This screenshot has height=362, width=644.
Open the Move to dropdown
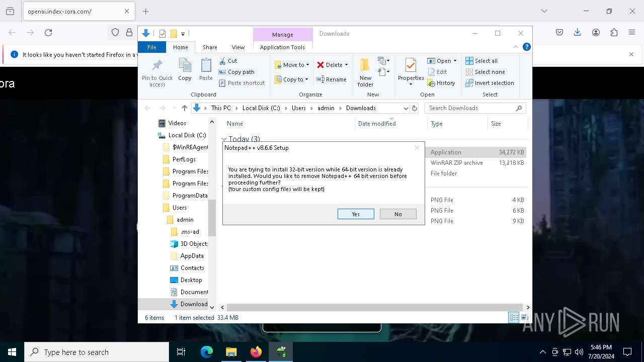pyautogui.click(x=292, y=65)
